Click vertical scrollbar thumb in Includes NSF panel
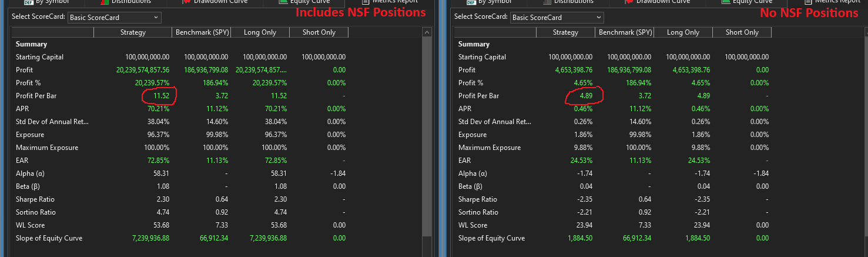The width and height of the screenshot is (868, 257). click(427, 136)
